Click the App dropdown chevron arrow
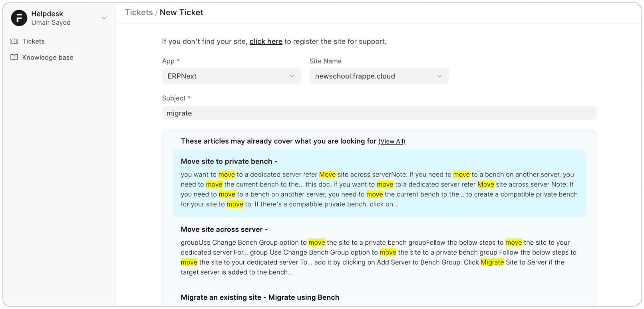Screen dimensions: 644x309 click(x=292, y=76)
